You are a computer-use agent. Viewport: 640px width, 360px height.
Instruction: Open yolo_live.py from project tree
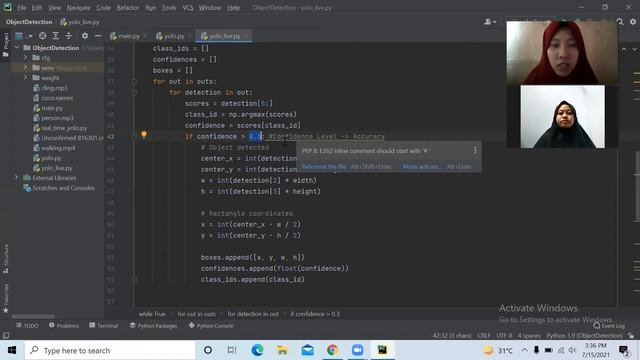pyautogui.click(x=57, y=168)
